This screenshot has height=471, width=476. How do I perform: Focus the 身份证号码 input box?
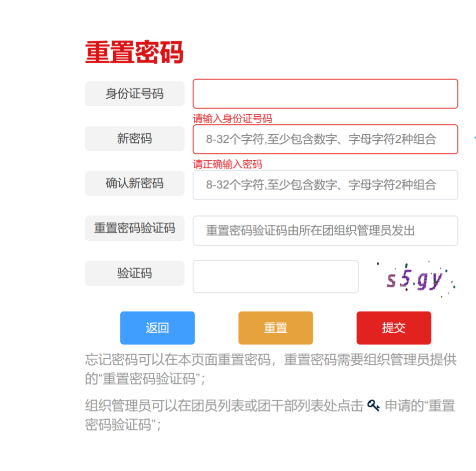click(325, 94)
